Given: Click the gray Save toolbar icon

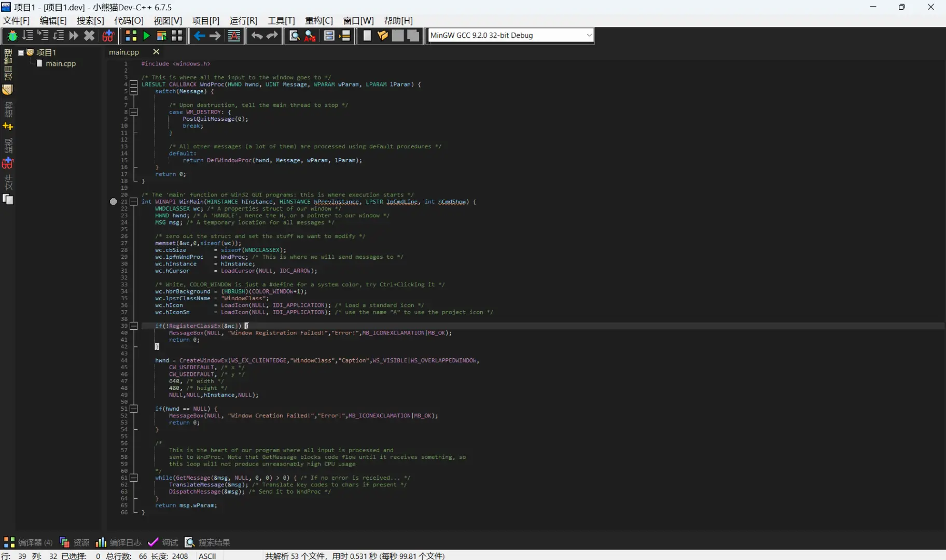Looking at the screenshot, I should [398, 35].
